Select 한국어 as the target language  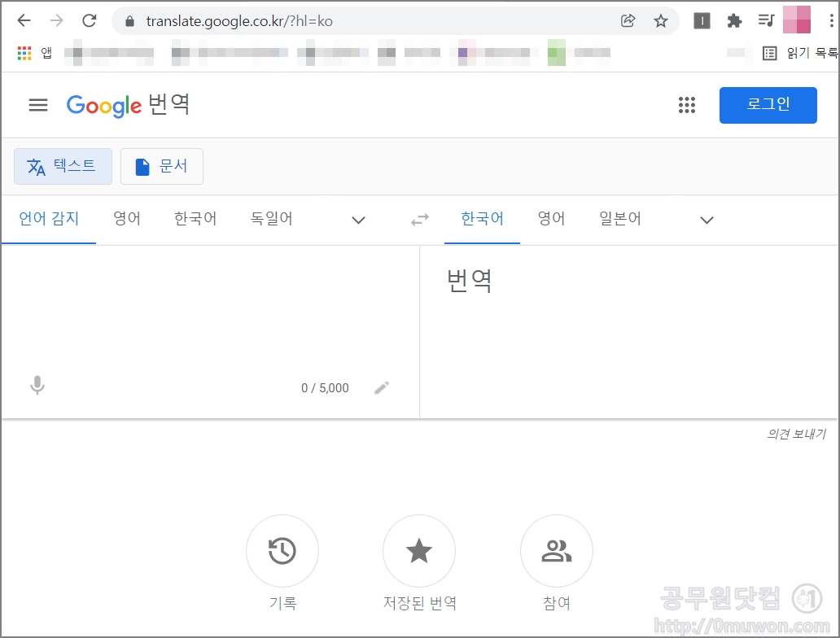coord(482,219)
